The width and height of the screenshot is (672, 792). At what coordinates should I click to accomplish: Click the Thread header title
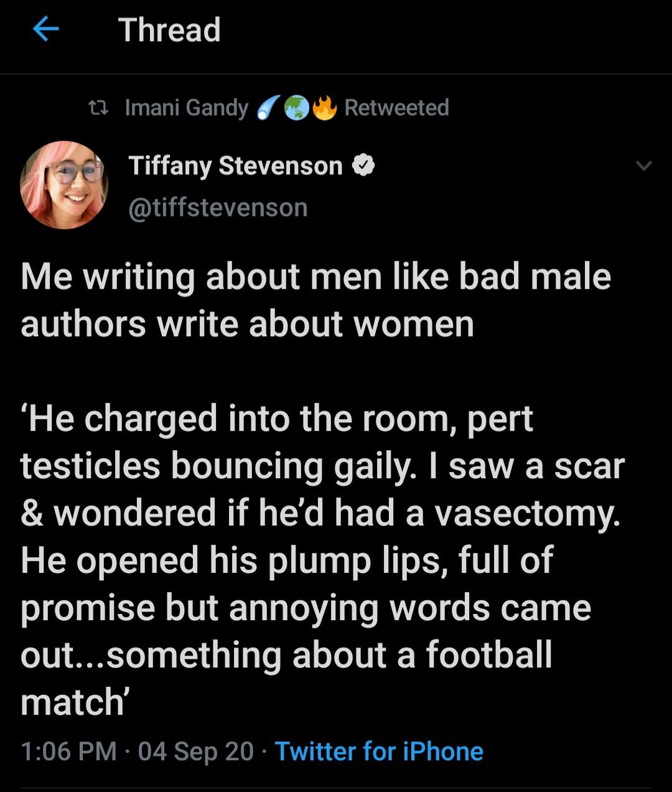[x=169, y=30]
